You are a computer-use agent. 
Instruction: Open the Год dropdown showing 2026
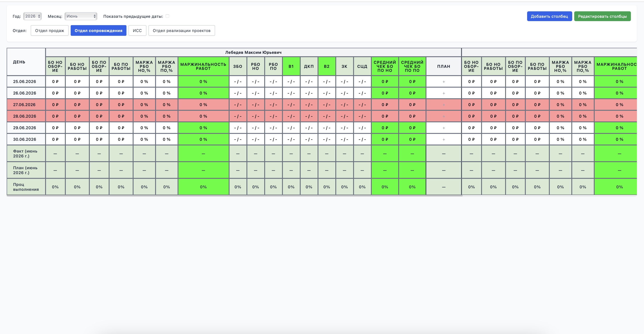(x=32, y=16)
